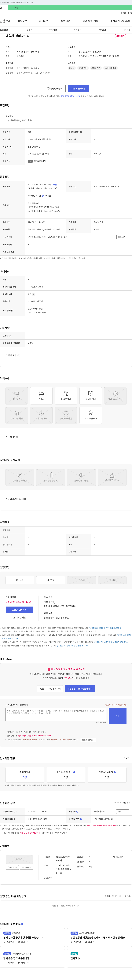Viewport: 132px width, 980px height.
Task: Select the 기업 member type tab
Action: (x=16, y=8)
